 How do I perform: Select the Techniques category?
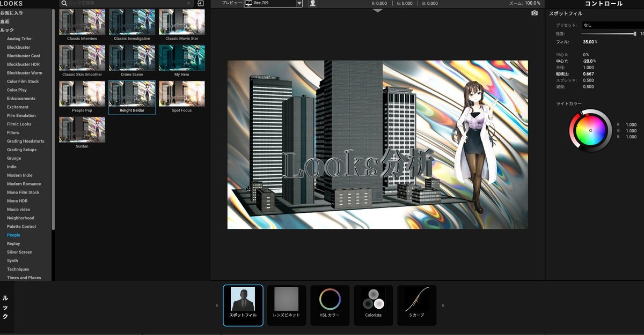click(x=18, y=270)
